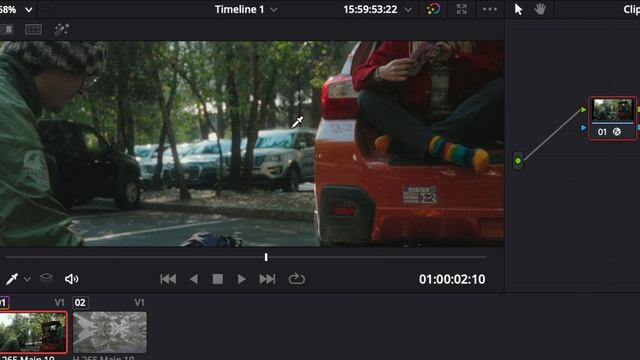Select clip 01 thumbnail

33,332
